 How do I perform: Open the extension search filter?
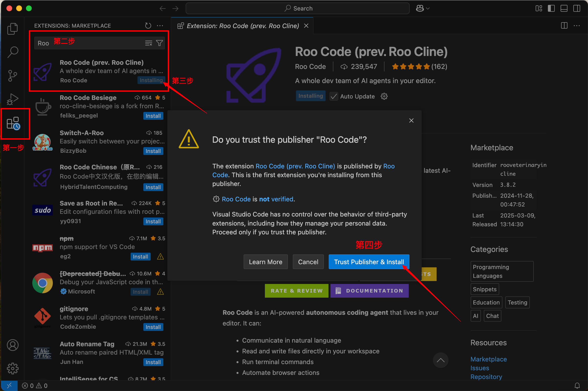coord(159,43)
